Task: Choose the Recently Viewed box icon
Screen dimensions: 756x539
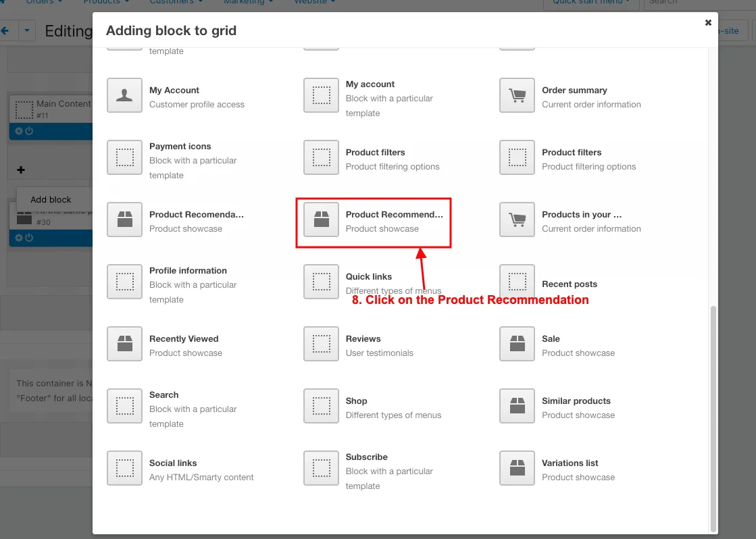Action: pos(124,344)
